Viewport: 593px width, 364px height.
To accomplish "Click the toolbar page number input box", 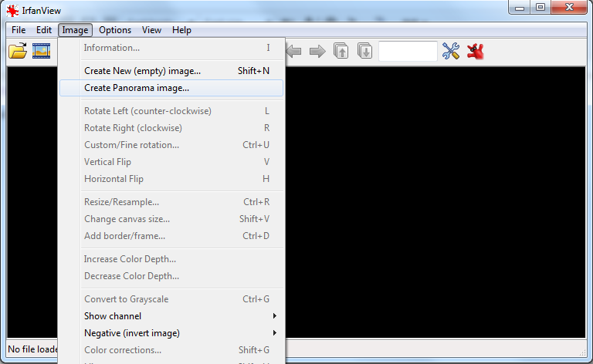I will point(408,52).
